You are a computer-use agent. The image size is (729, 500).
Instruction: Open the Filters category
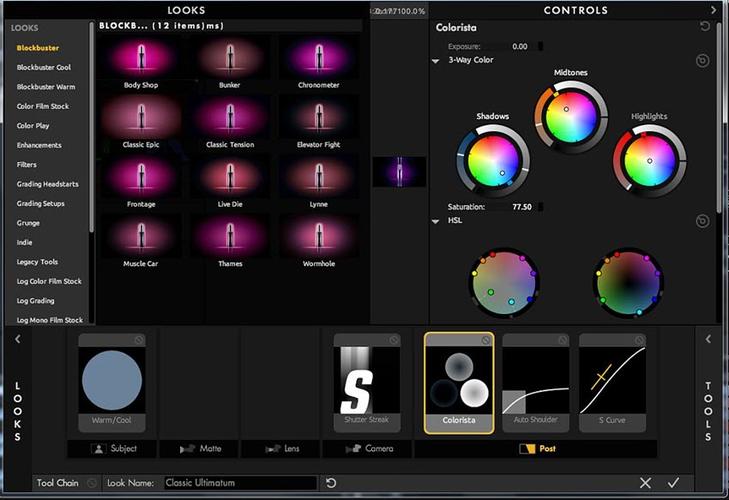point(27,165)
